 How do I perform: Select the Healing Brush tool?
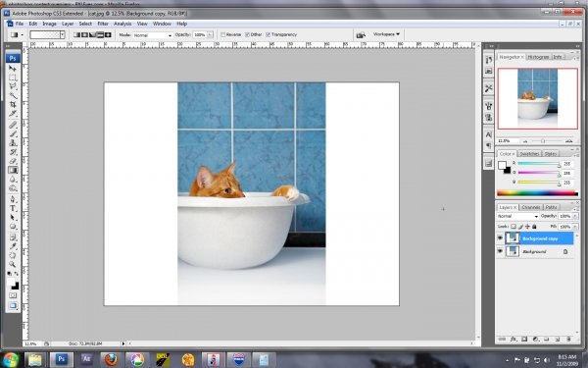(x=13, y=125)
